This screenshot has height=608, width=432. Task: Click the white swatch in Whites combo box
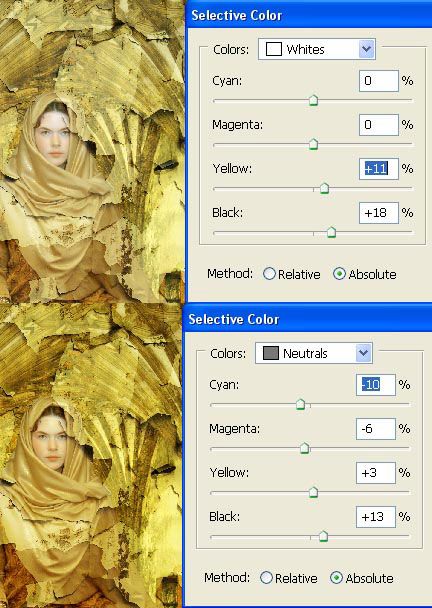[x=274, y=49]
